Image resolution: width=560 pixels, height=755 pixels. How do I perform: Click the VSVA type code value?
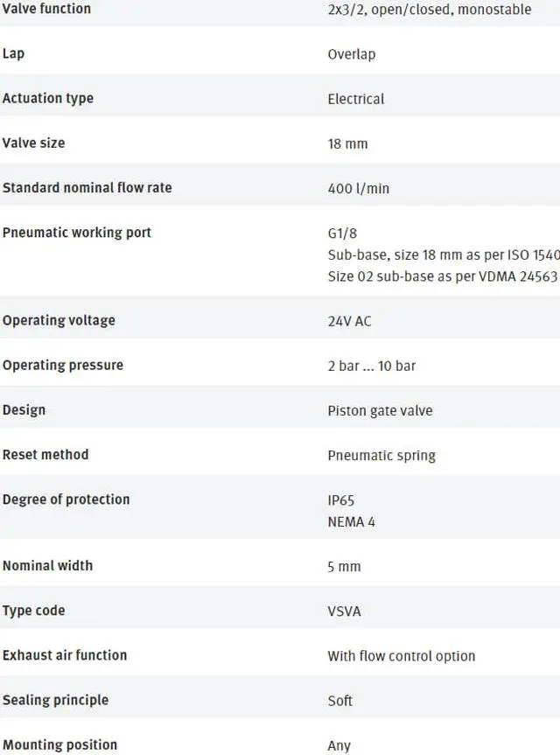[344, 612]
